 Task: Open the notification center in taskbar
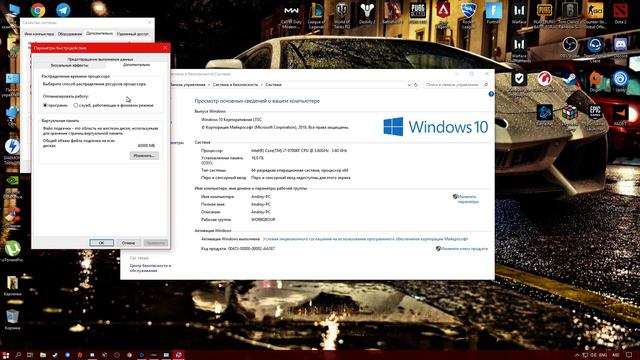(x=629, y=355)
